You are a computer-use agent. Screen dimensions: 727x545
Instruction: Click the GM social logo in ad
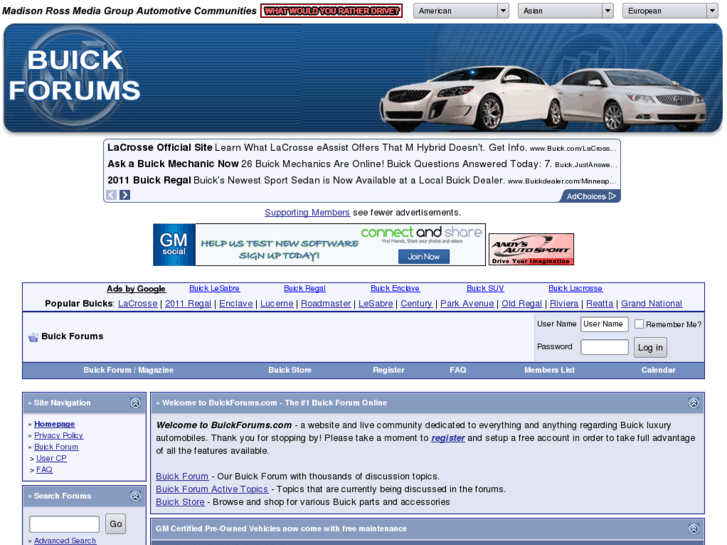tap(174, 245)
